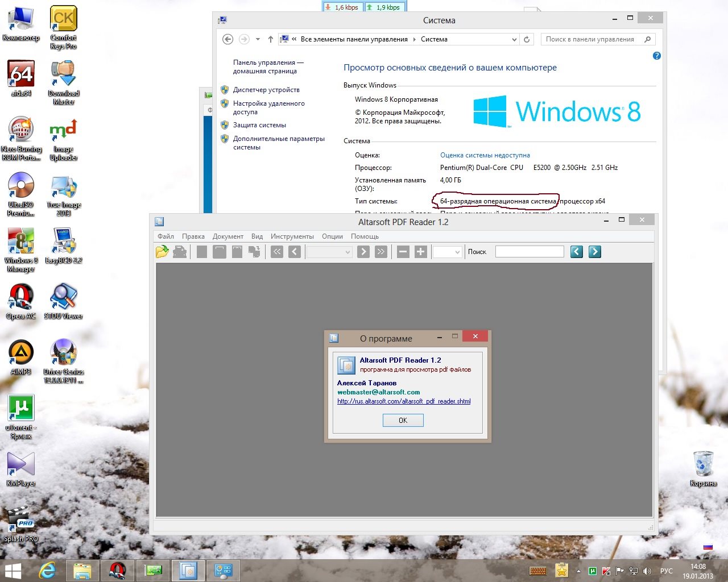728x582 pixels.
Task: Jump to the last page button
Action: 381,252
